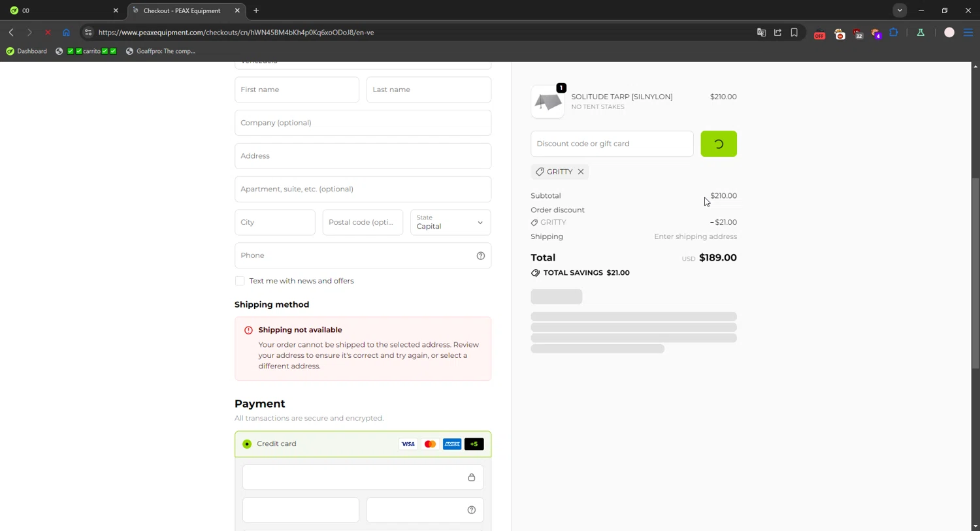The width and height of the screenshot is (980, 531).
Task: Open the carrito bookmark
Action: pyautogui.click(x=86, y=51)
